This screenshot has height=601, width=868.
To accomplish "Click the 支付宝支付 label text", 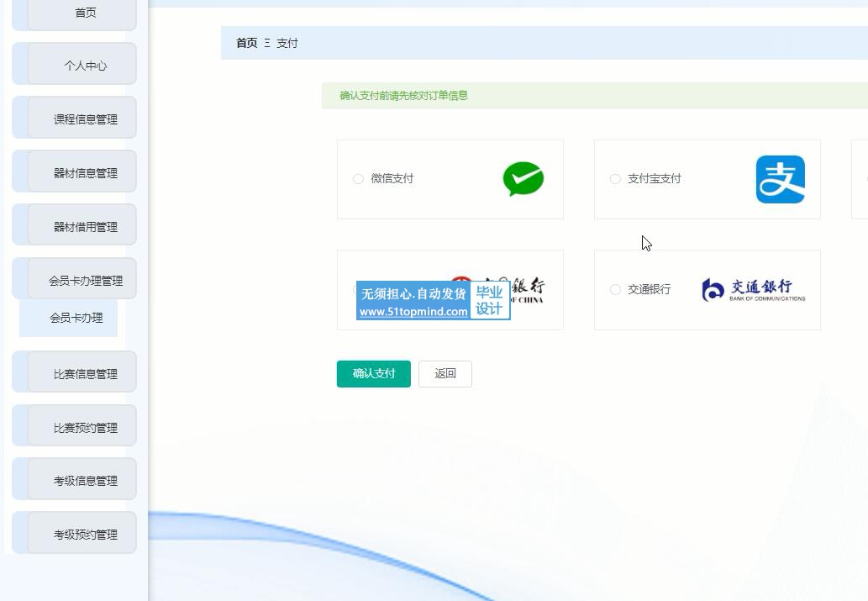I will coord(655,179).
